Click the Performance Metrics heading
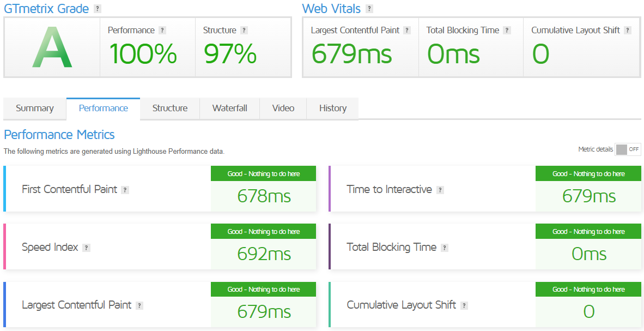644x331 pixels. [59, 135]
